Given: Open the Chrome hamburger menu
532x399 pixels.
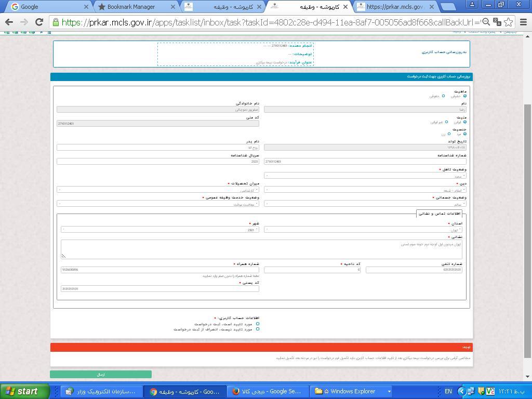Looking at the screenshot, I should (x=523, y=22).
